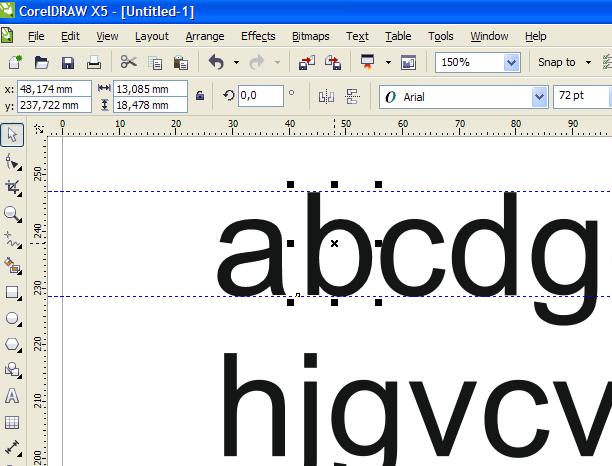Redo the undone action
This screenshot has height=466, width=612.
(x=257, y=62)
